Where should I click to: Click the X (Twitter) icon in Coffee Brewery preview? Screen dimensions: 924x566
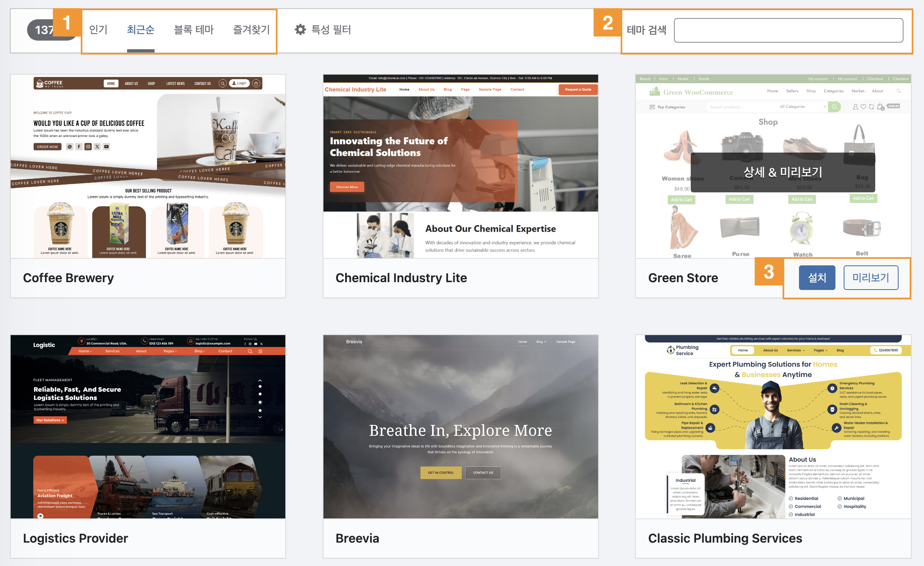pyautogui.click(x=97, y=146)
